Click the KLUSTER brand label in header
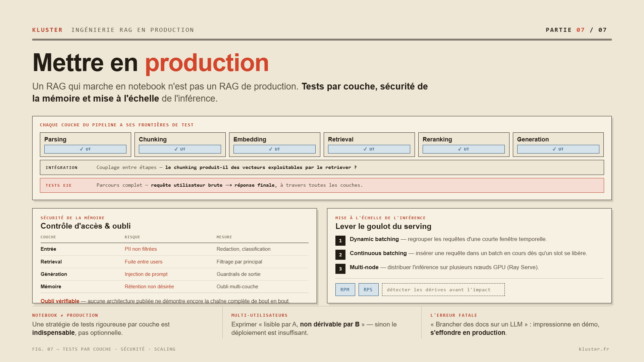This screenshot has height=362, width=644. click(47, 30)
